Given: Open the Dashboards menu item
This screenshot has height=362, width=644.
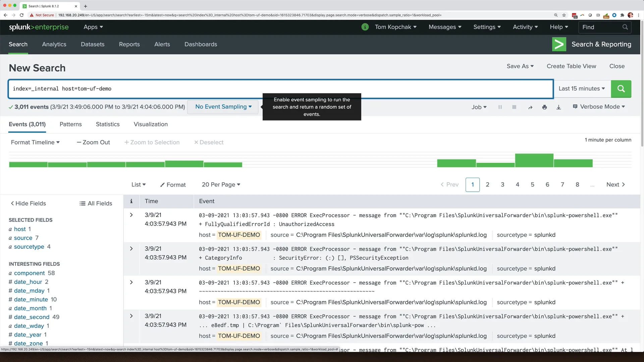Looking at the screenshot, I should [201, 44].
